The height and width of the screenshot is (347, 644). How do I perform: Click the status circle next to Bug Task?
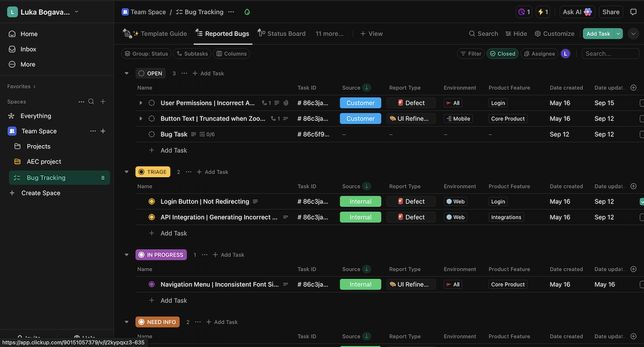(151, 134)
